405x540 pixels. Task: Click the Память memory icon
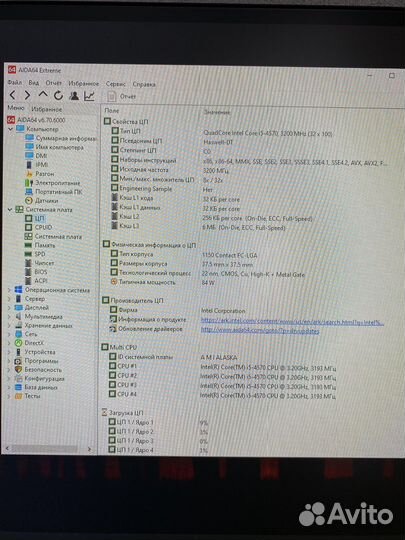pos(29,245)
